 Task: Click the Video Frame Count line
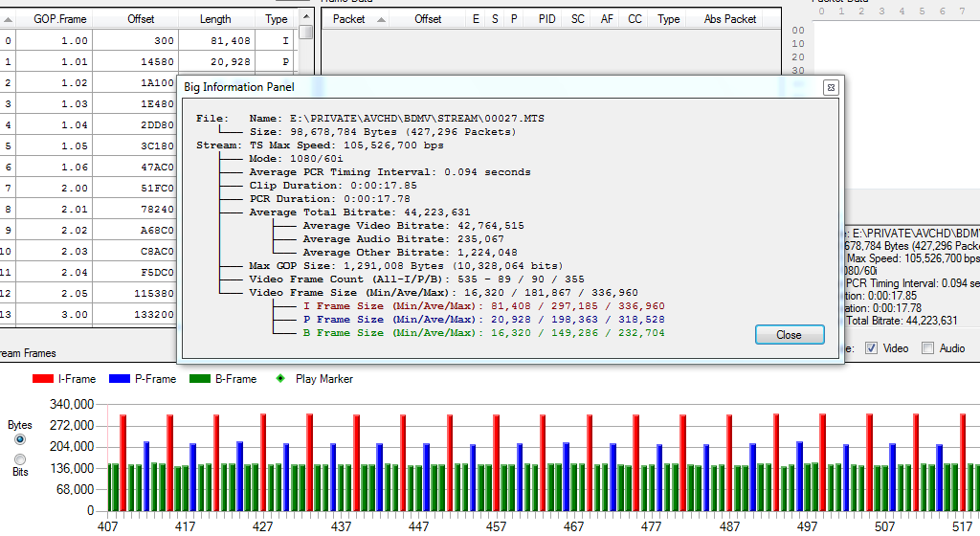(417, 279)
